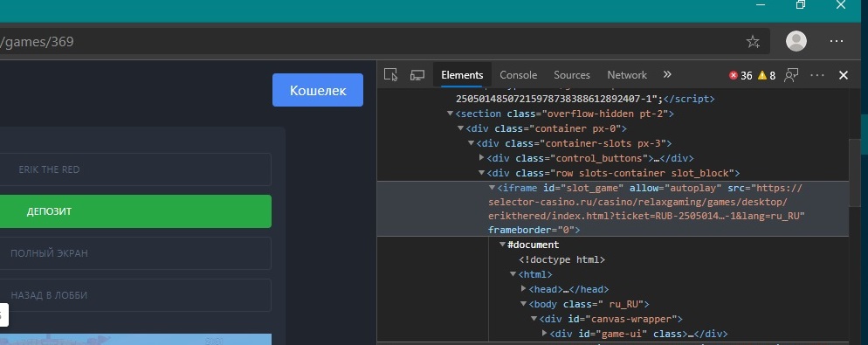Activate the inspect element picker icon

[391, 75]
